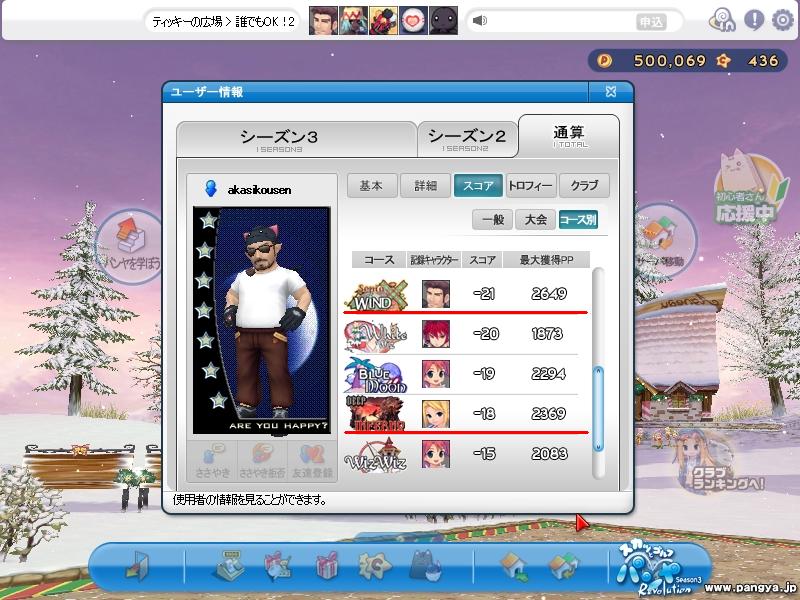Click the exit door icon in bottom bar
The width and height of the screenshot is (800, 600).
pos(137,567)
